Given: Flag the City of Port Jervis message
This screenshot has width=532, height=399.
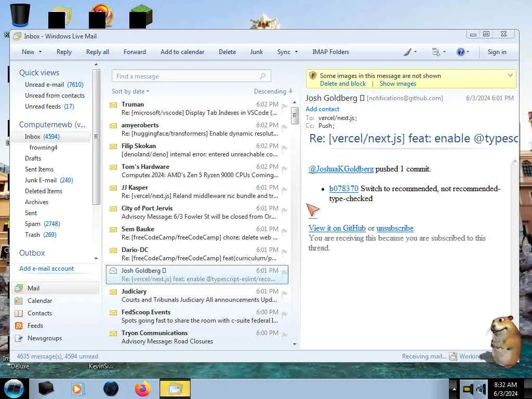Looking at the screenshot, I should pos(285,211).
